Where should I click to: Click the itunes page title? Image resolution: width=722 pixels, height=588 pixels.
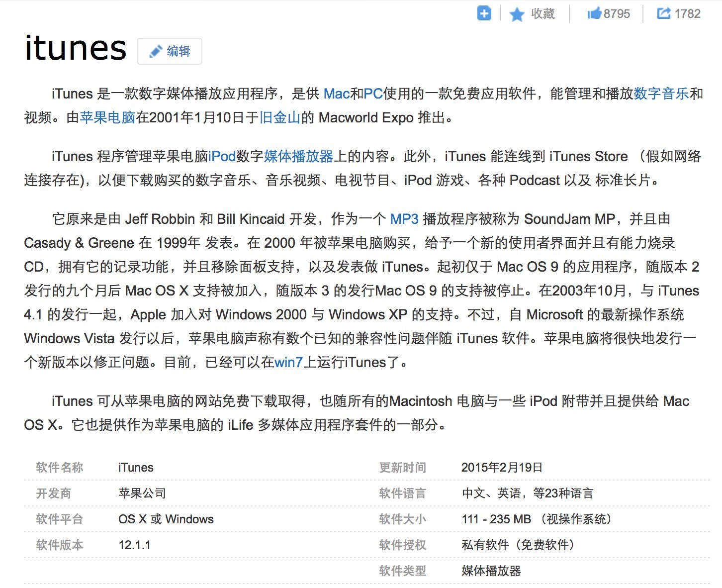76,48
